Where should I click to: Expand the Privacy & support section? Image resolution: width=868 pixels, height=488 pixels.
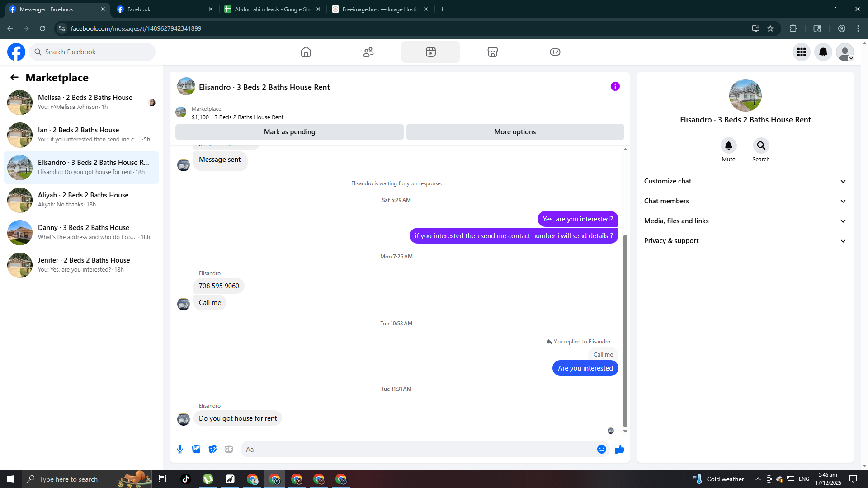coord(745,241)
